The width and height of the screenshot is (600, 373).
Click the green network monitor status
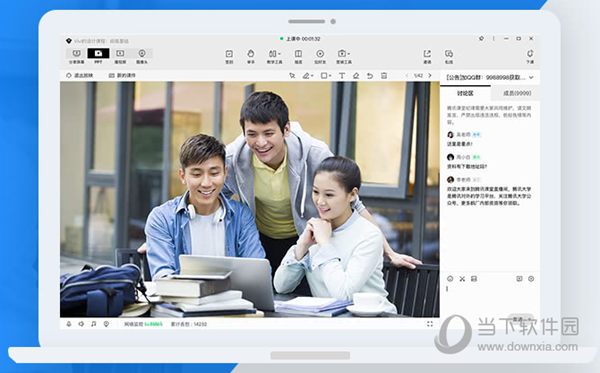tap(153, 324)
